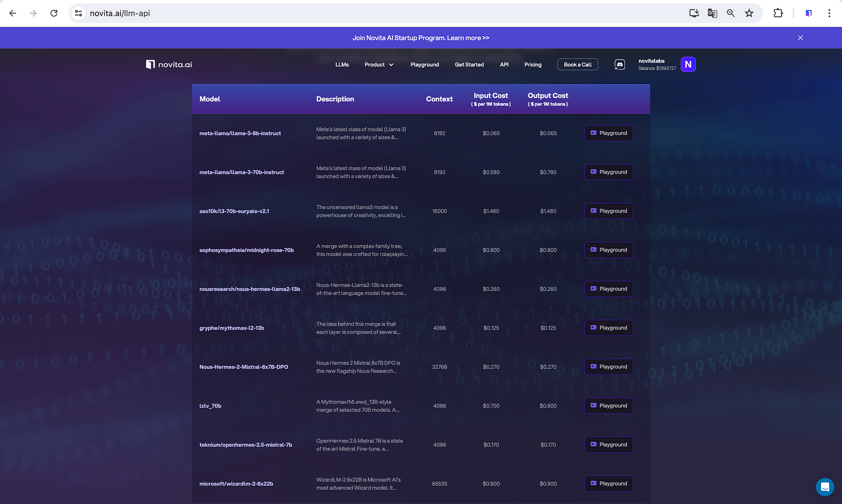Image resolution: width=842 pixels, height=504 pixels.
Task: Open Chrome three-dot menu
Action: 829,13
